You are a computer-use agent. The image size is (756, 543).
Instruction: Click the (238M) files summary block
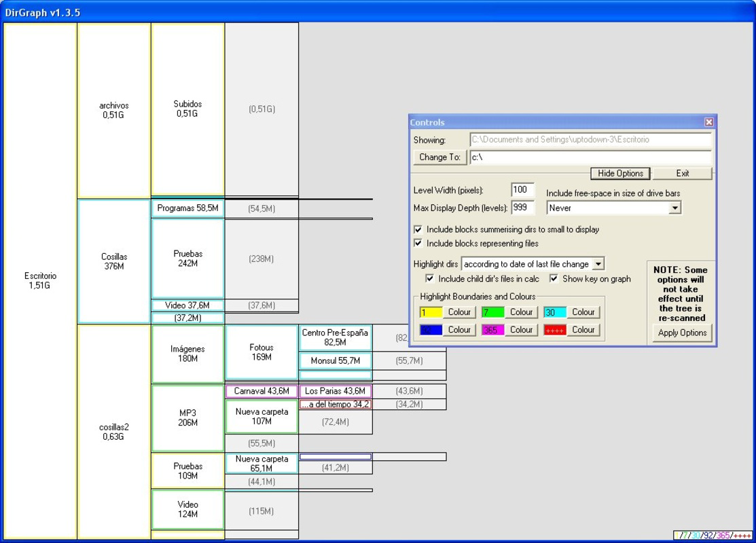(262, 259)
